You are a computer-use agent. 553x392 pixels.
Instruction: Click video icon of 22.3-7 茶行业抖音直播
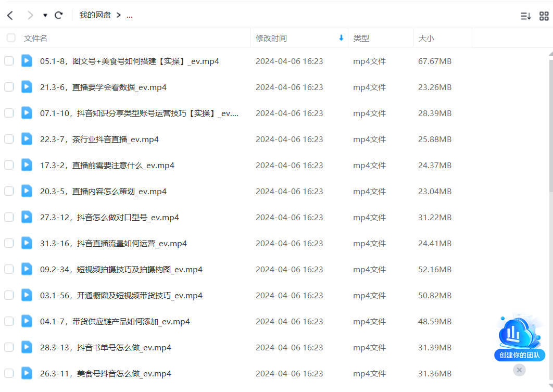27,139
